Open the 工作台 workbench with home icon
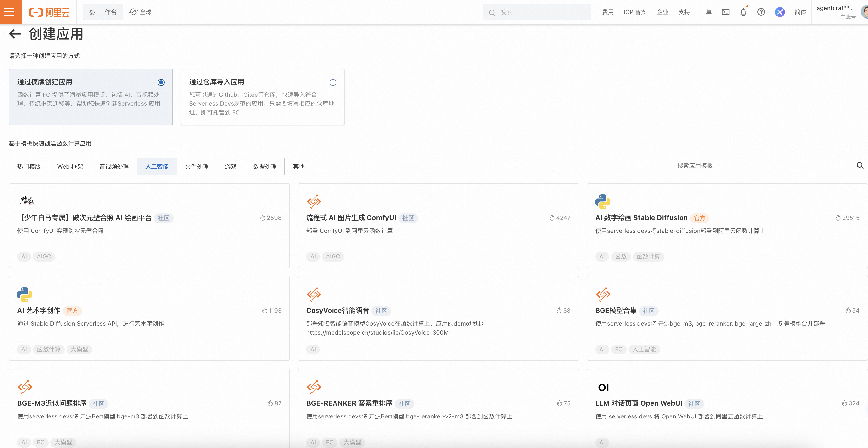 103,12
